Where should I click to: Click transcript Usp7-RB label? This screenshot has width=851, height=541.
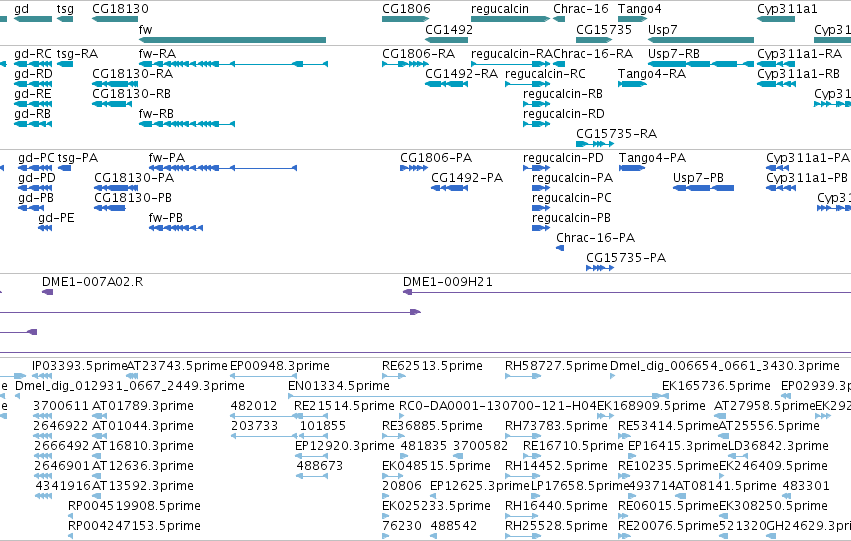click(674, 54)
